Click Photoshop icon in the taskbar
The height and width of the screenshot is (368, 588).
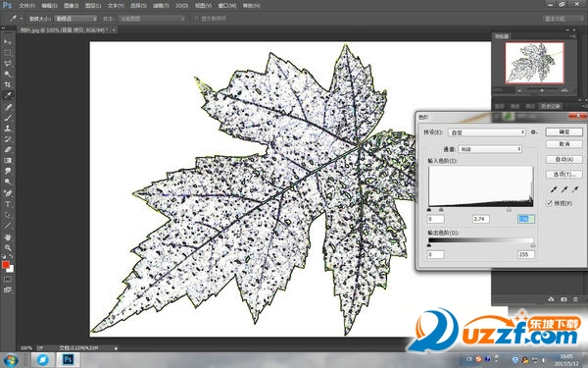click(68, 360)
